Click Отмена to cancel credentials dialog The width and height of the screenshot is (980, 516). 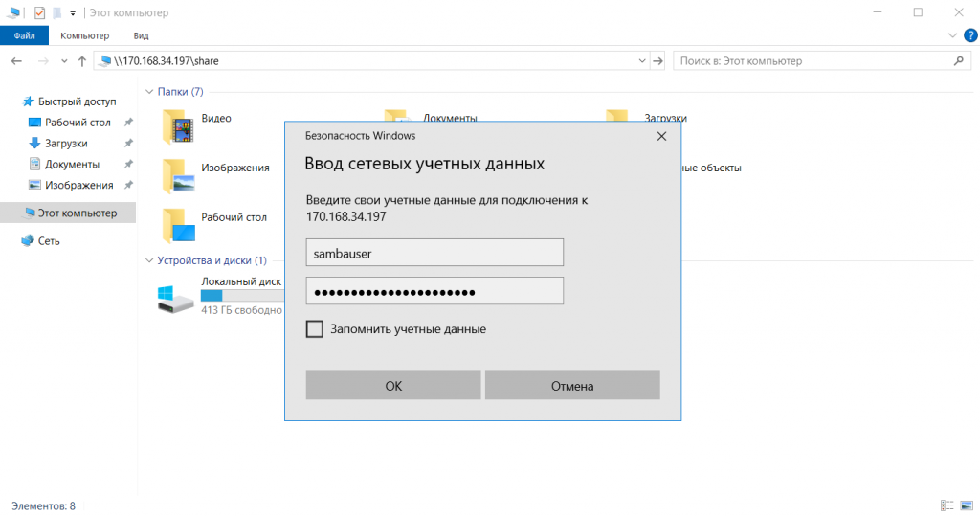coord(572,385)
